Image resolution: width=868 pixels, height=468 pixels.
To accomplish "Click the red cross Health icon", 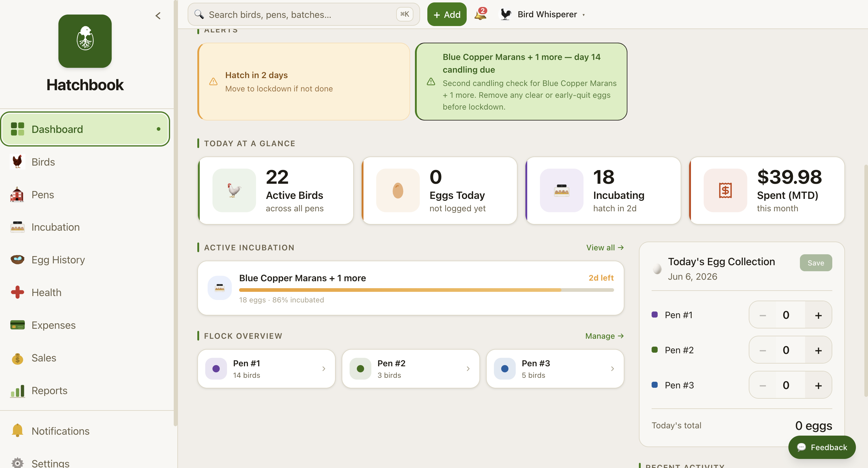I will 17,292.
